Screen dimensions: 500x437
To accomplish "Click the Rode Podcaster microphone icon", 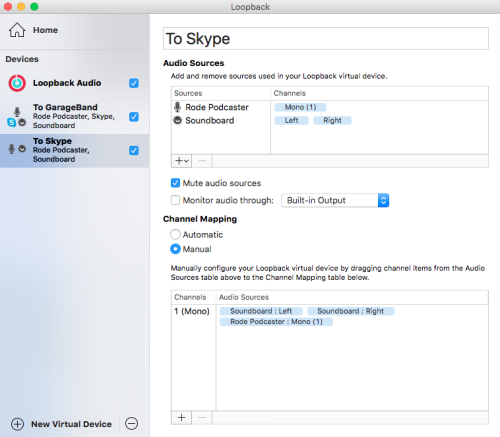I will click(x=178, y=107).
